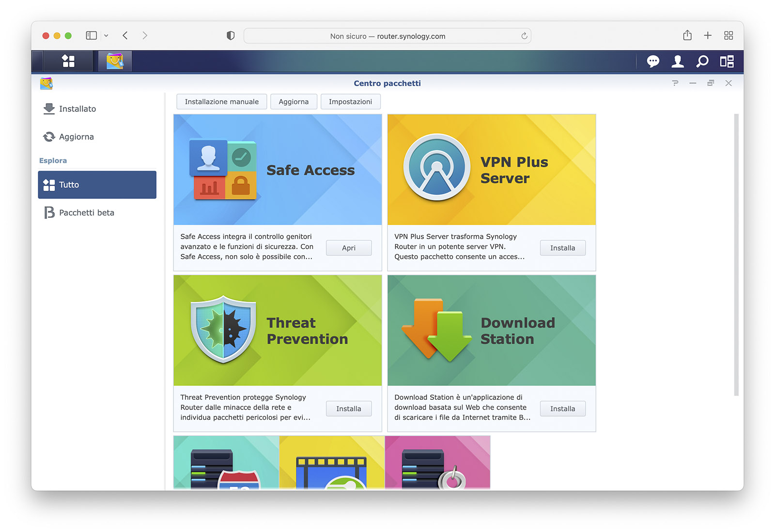Open a new Safari tab
The image size is (775, 532).
coord(708,35)
